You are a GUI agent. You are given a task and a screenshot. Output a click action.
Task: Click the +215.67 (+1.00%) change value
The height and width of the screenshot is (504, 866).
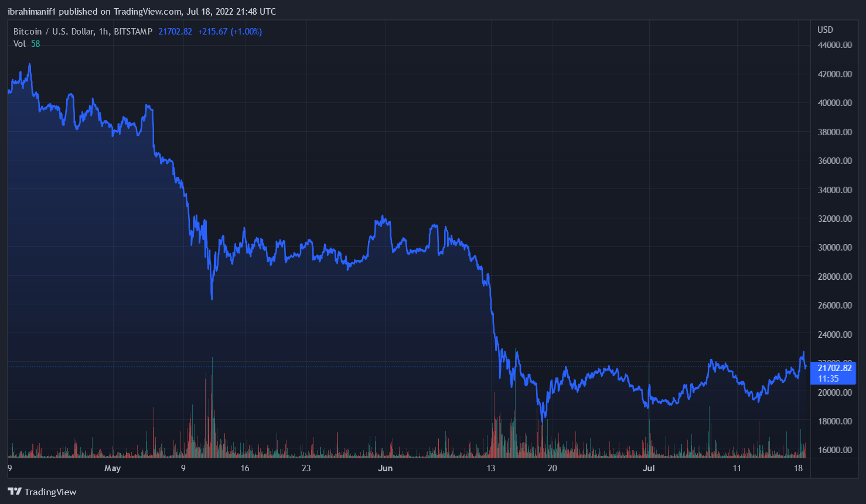click(230, 32)
